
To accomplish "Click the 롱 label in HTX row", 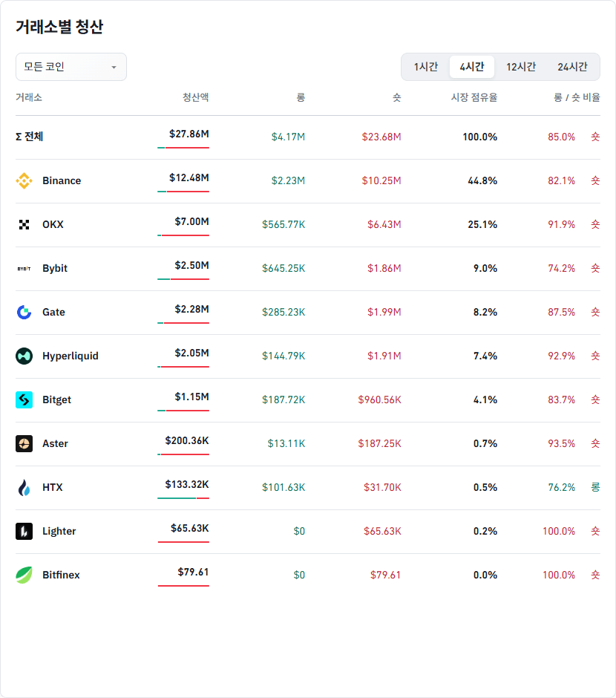I will click(595, 487).
